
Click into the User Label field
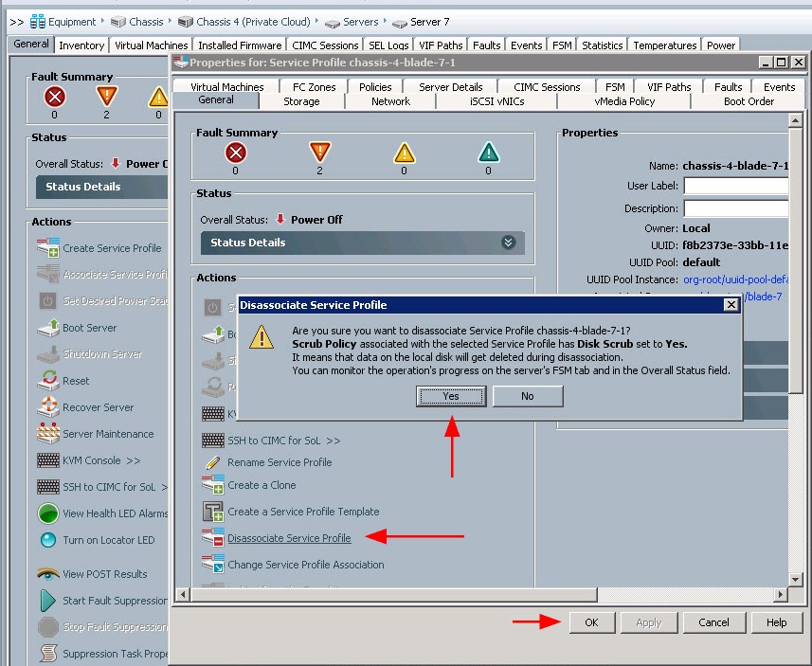[736, 186]
